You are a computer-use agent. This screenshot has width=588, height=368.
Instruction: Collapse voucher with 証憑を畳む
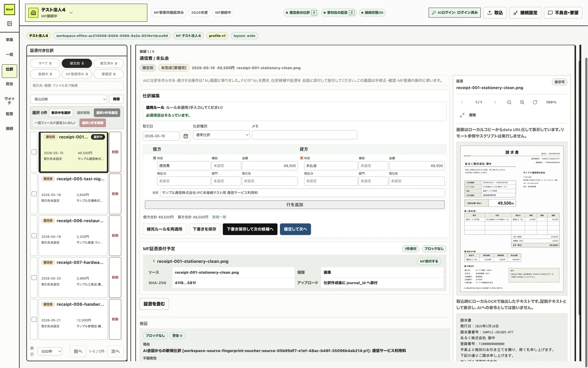pyautogui.click(x=154, y=304)
